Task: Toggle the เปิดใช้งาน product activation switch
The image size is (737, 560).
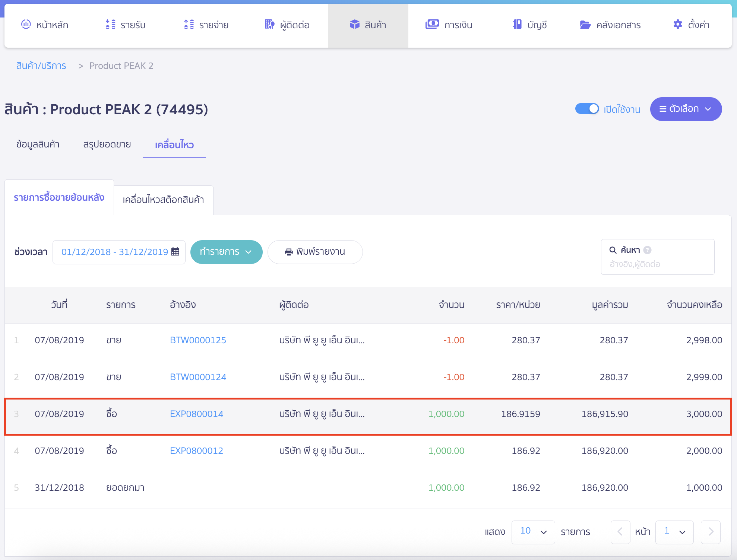Action: coord(587,109)
